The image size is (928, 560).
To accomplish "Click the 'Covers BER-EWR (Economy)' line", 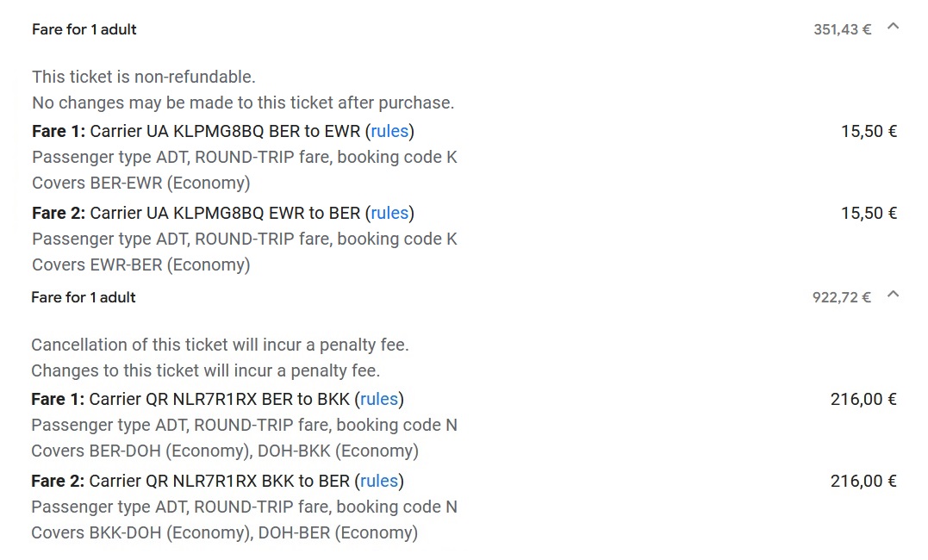I will click(x=140, y=183).
